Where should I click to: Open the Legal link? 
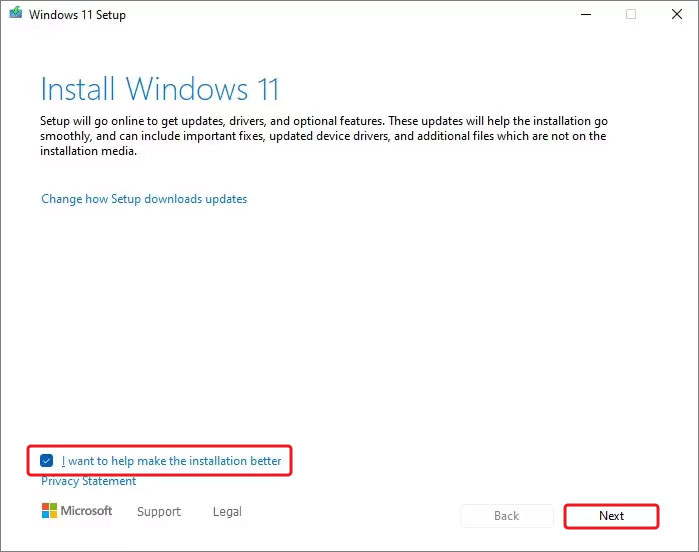click(x=227, y=511)
